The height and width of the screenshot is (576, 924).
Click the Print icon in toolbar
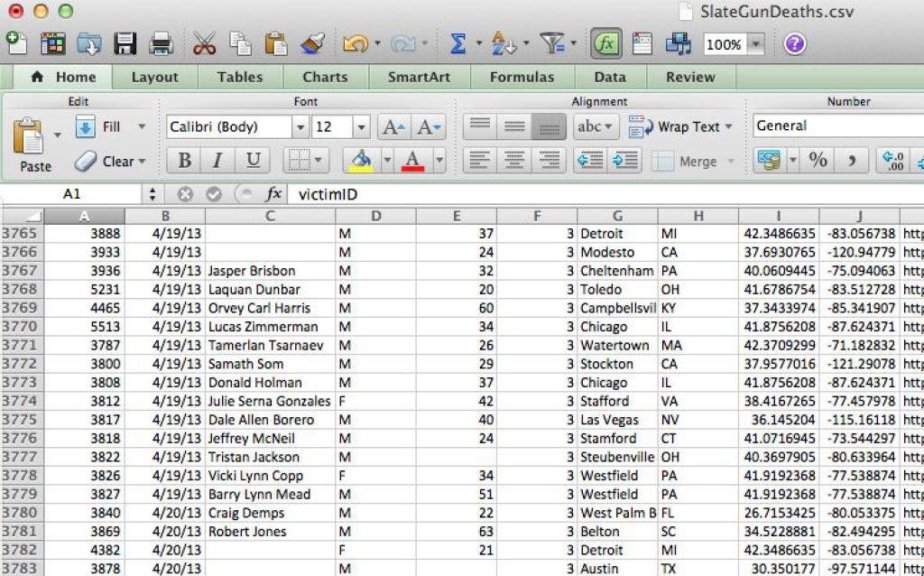tap(161, 43)
